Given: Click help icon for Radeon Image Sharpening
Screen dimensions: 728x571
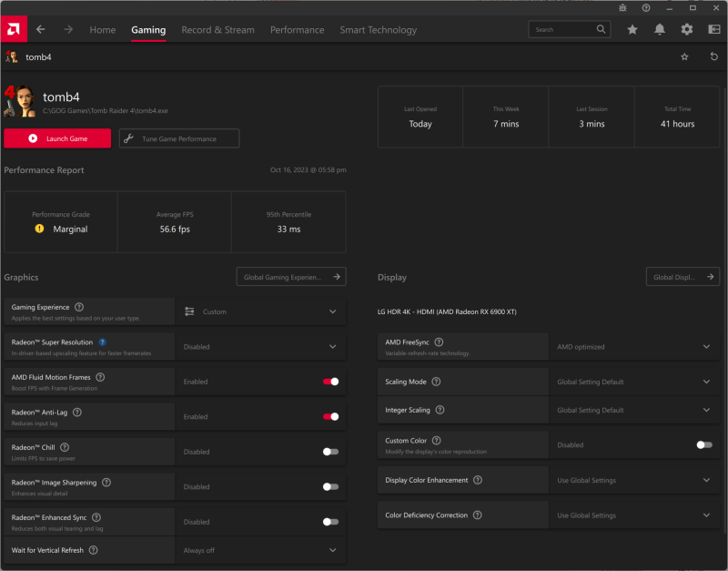Looking at the screenshot, I should tap(106, 483).
